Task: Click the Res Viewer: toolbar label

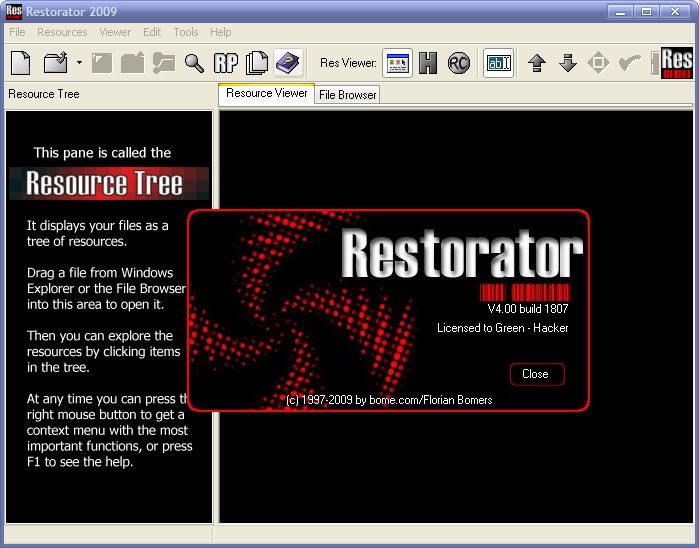Action: click(x=348, y=63)
